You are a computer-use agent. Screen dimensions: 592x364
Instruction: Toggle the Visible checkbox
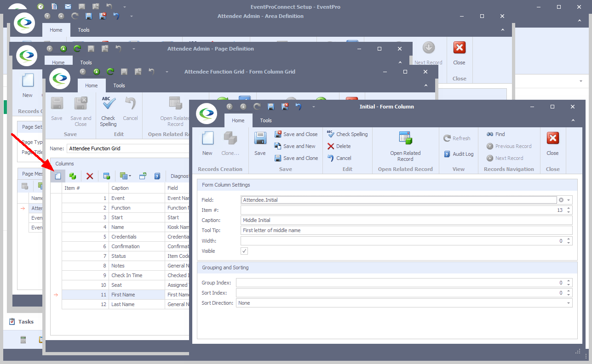tap(244, 251)
